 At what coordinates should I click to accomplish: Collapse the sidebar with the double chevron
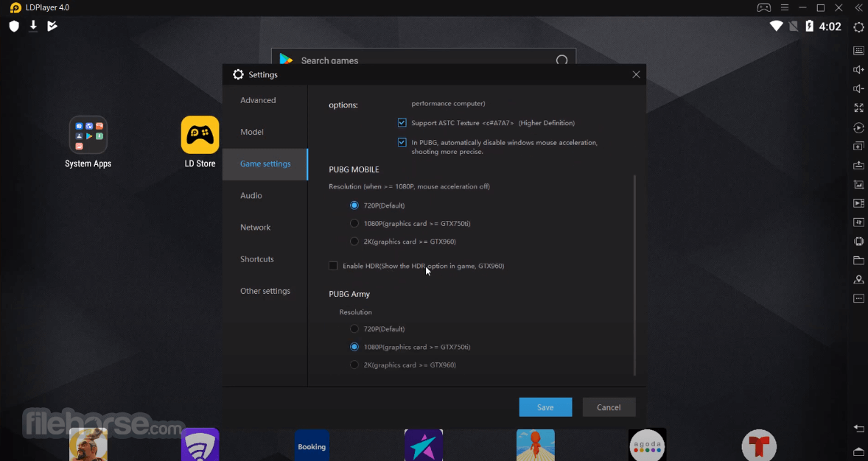(x=858, y=7)
